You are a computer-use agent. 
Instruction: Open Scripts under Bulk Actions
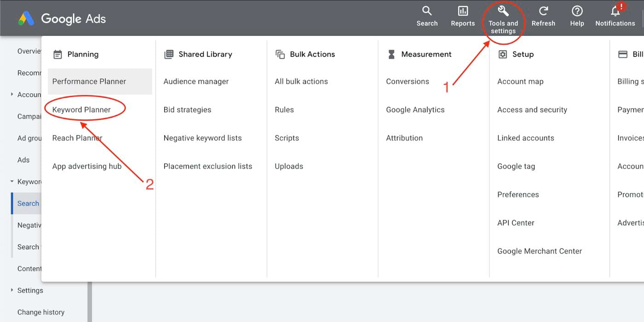287,138
